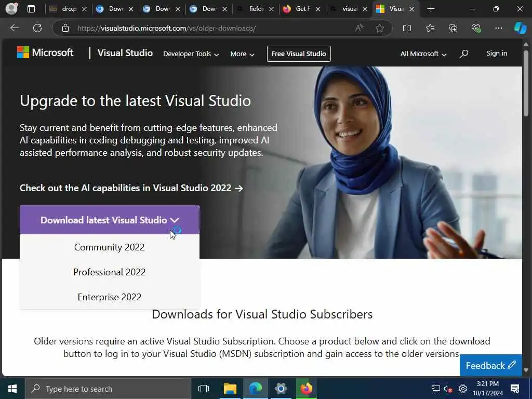Open the Visual Studio home link
This screenshot has width=532, height=399.
(125, 53)
